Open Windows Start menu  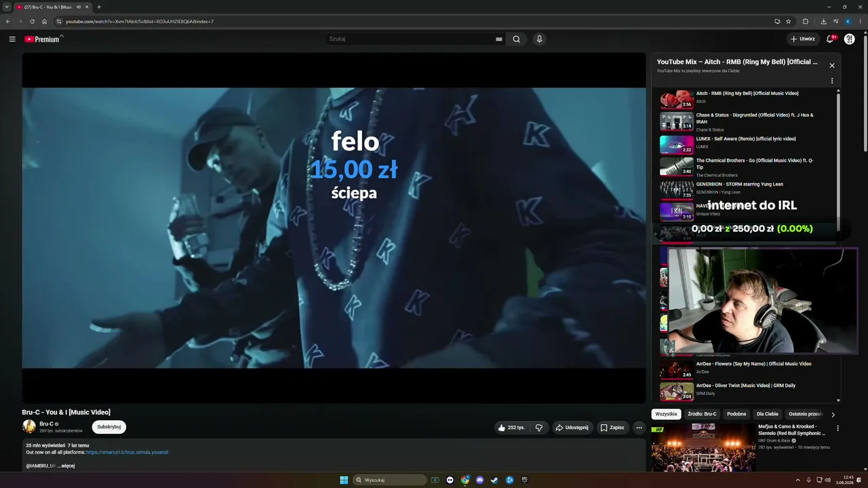click(344, 480)
